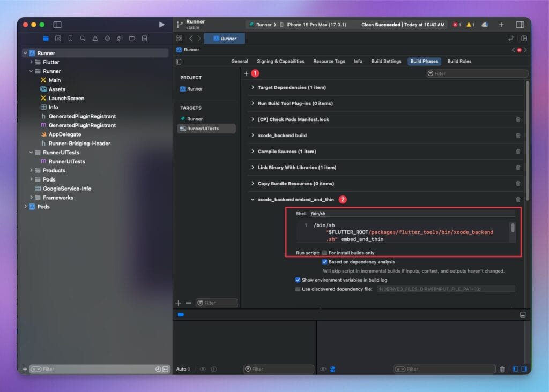Viewport: 549px width, 392px height.
Task: Expand the Pods project
Action: [26, 207]
